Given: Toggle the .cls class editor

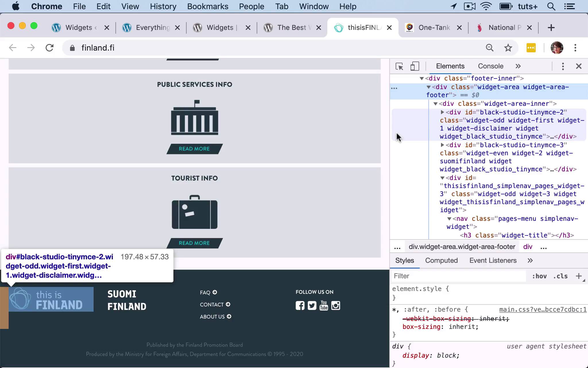Looking at the screenshot, I should [x=560, y=276].
